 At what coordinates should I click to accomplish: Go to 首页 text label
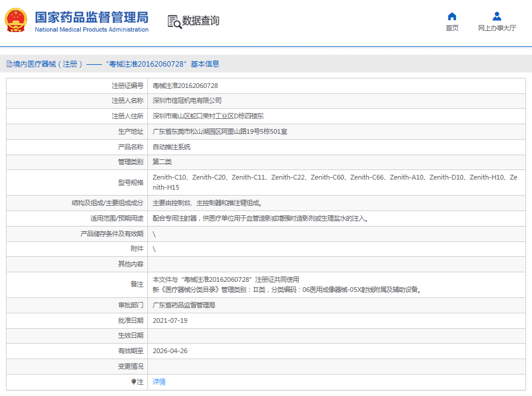[x=452, y=28]
